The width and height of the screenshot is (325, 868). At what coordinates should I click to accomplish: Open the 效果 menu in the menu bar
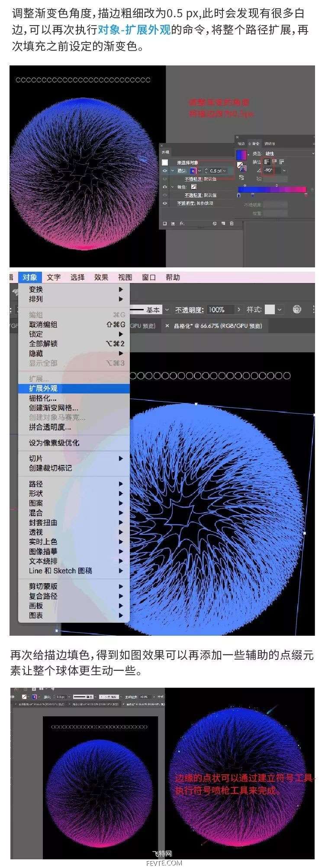pyautogui.click(x=101, y=277)
